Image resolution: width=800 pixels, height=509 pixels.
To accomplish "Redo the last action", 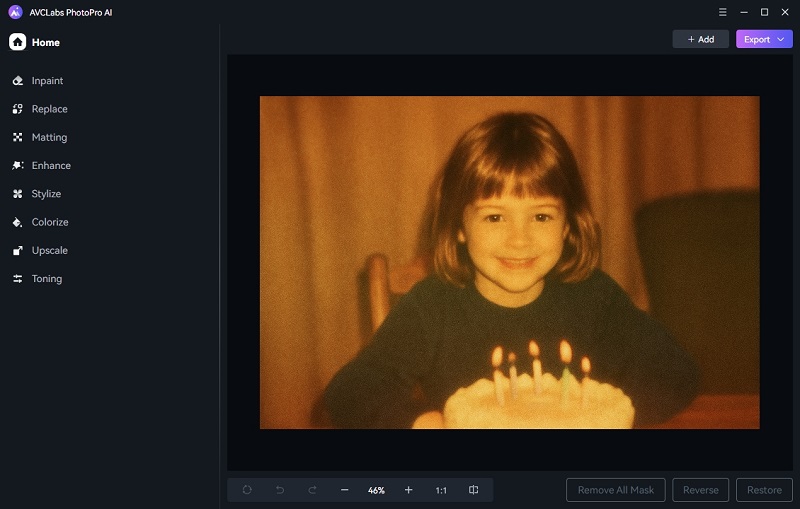I will click(x=312, y=490).
